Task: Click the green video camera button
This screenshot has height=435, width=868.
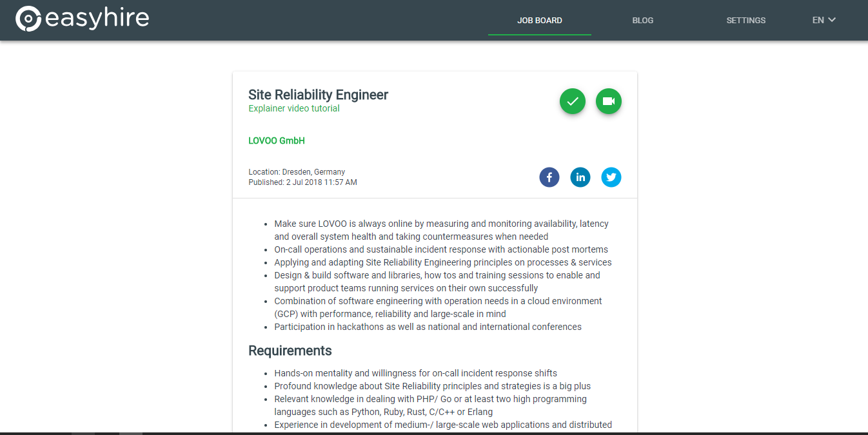Action: 609,101
